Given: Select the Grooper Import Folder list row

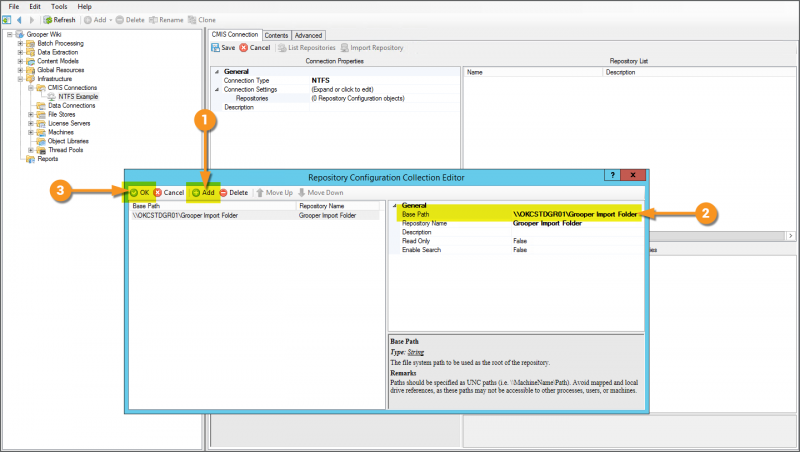Looking at the screenshot, I should pos(255,215).
